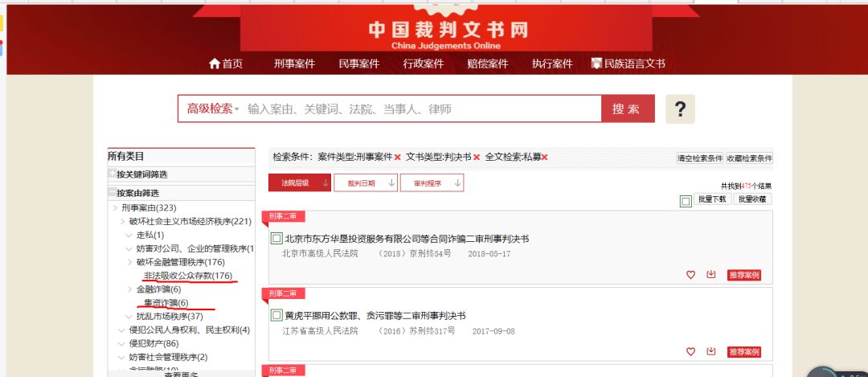Filter by 妨害对公司、企业的管理秩序
This screenshot has height=377, width=868.
[194, 249]
